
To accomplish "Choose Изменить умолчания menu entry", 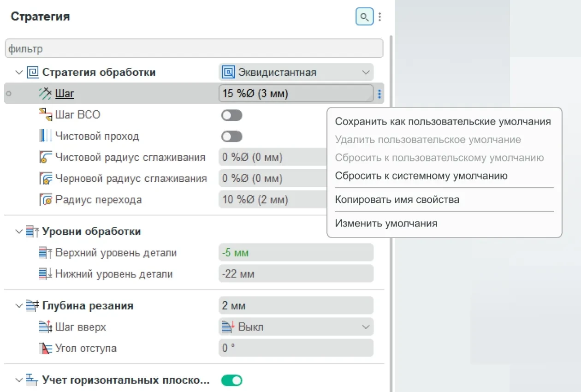I will [x=386, y=224].
